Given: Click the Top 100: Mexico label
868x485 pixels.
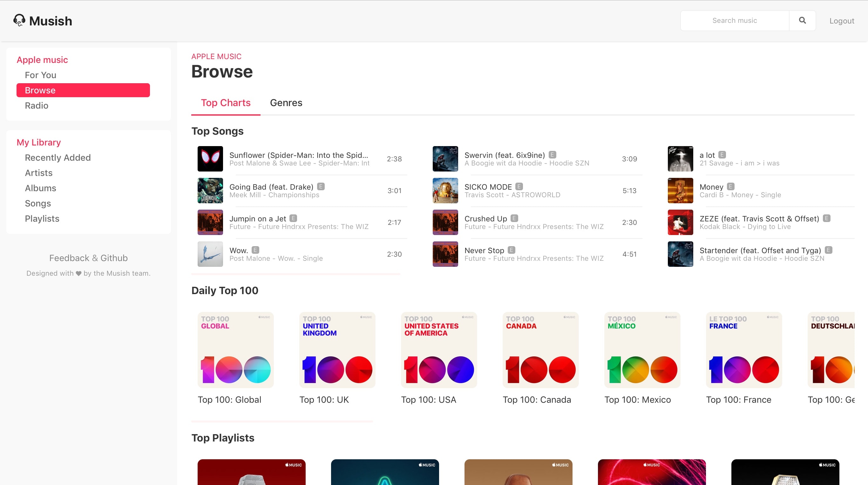Looking at the screenshot, I should point(638,400).
